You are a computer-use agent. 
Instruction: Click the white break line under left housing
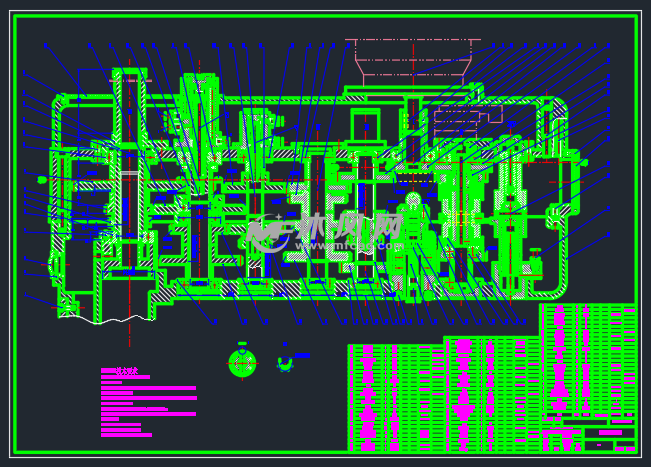tap(107, 319)
